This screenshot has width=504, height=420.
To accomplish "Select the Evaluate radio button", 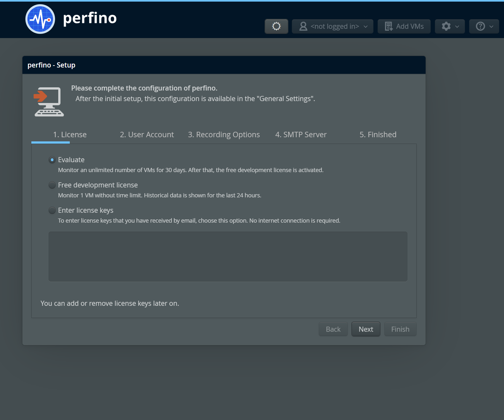I will 52,160.
